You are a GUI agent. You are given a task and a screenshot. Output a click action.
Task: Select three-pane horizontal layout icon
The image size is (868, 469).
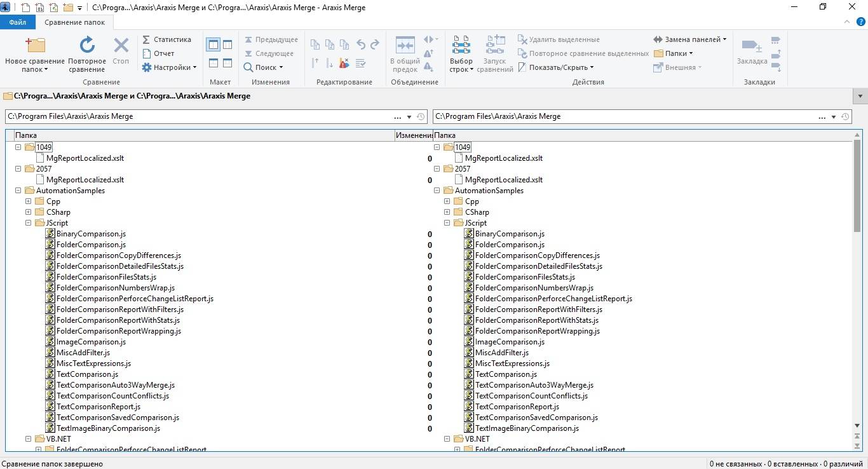click(x=227, y=63)
